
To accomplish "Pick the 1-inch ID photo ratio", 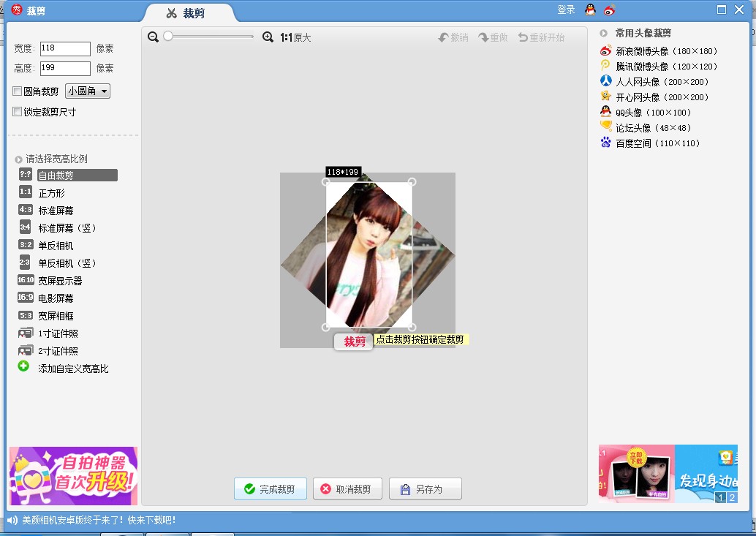I will pyautogui.click(x=58, y=333).
